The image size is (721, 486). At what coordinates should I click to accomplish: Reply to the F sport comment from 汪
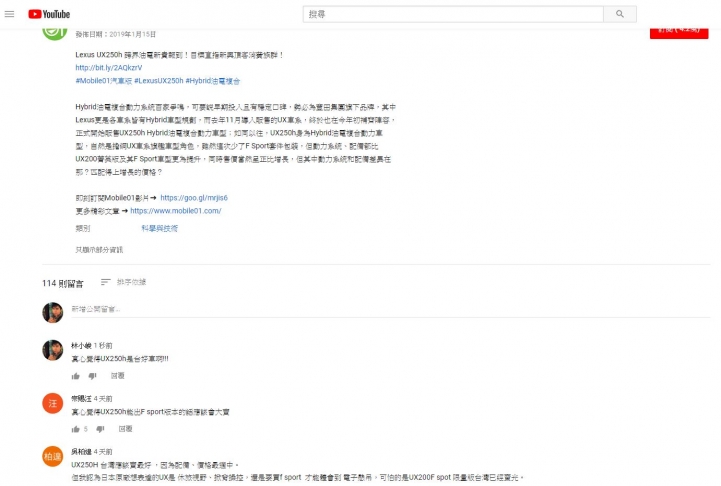pos(125,429)
